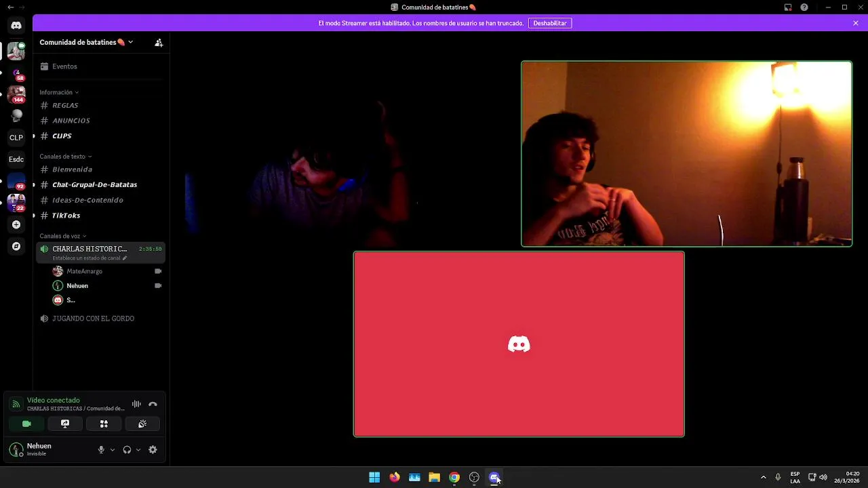868x488 pixels.
Task: Deafen with headphones icon
Action: point(127,449)
